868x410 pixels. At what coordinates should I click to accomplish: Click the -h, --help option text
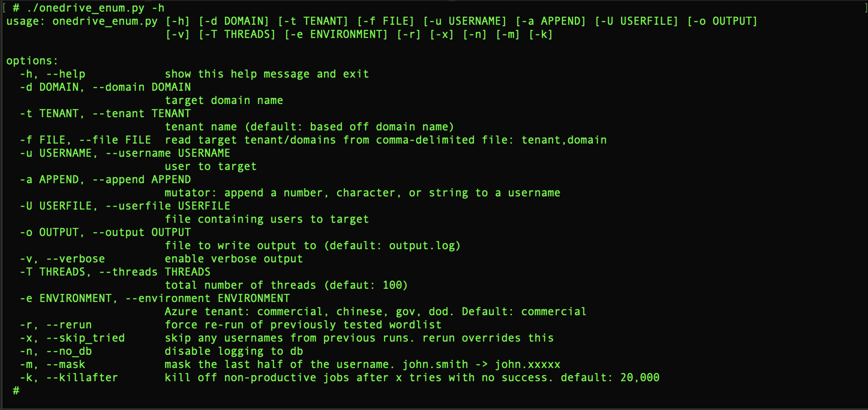[52, 74]
